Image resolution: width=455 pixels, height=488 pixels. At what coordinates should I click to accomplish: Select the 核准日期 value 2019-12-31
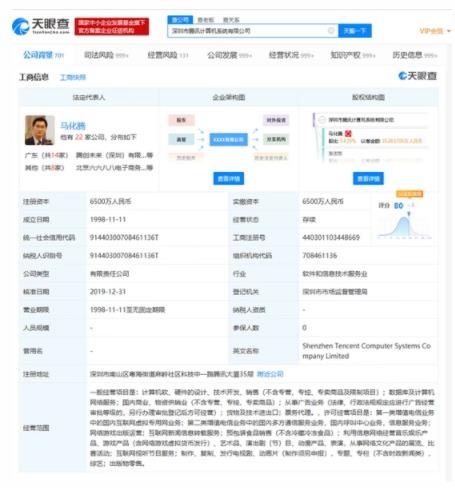(x=108, y=292)
